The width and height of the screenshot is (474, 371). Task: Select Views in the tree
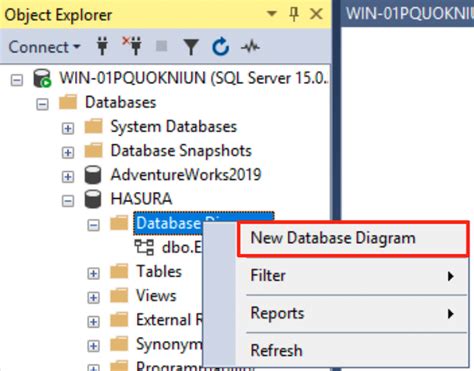(156, 296)
